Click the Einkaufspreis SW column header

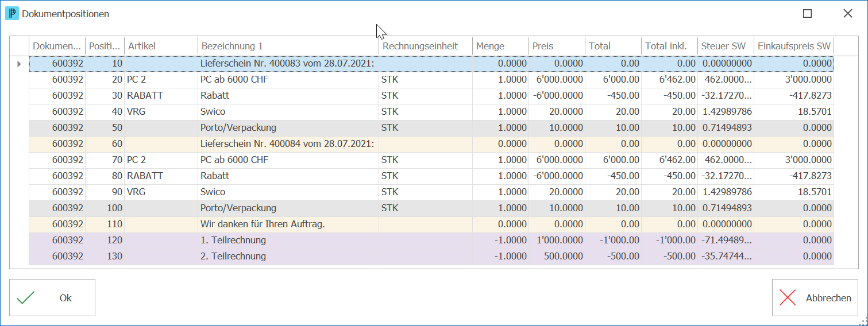pos(794,46)
